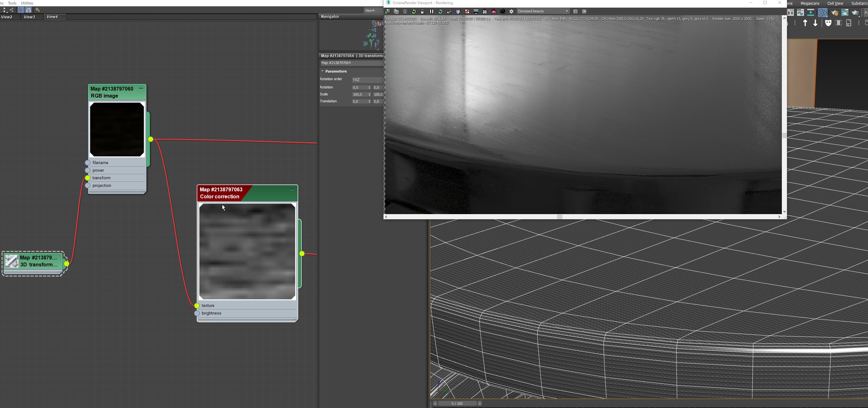Click the mask icon in toolbar
The height and width of the screenshot is (408, 868).
pos(828,23)
